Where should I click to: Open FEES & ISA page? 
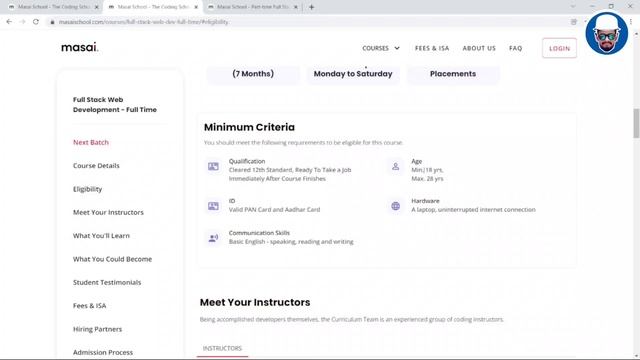coord(432,48)
